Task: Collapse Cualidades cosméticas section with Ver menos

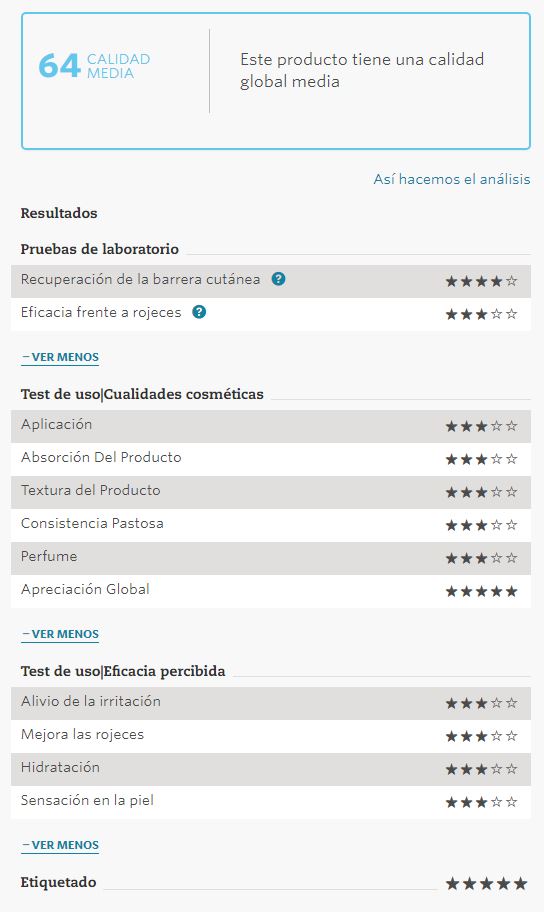Action: pyautogui.click(x=60, y=634)
